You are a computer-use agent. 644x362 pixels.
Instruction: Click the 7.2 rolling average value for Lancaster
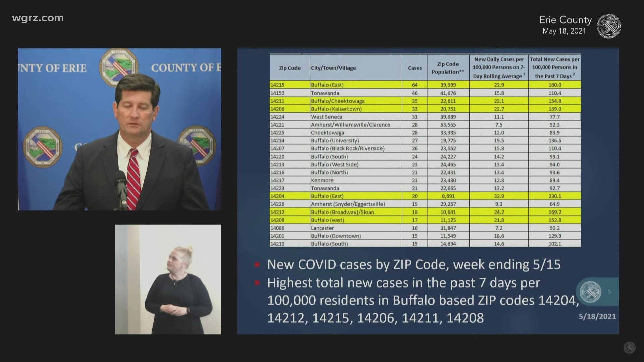click(x=499, y=228)
